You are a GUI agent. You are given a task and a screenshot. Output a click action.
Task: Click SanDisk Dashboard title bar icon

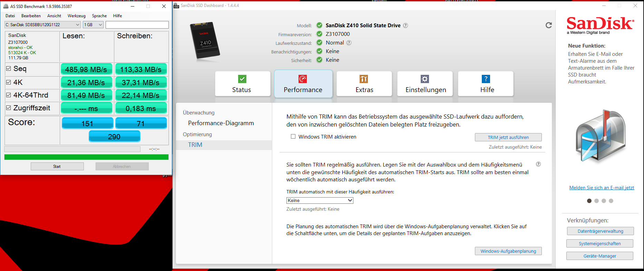tap(176, 6)
